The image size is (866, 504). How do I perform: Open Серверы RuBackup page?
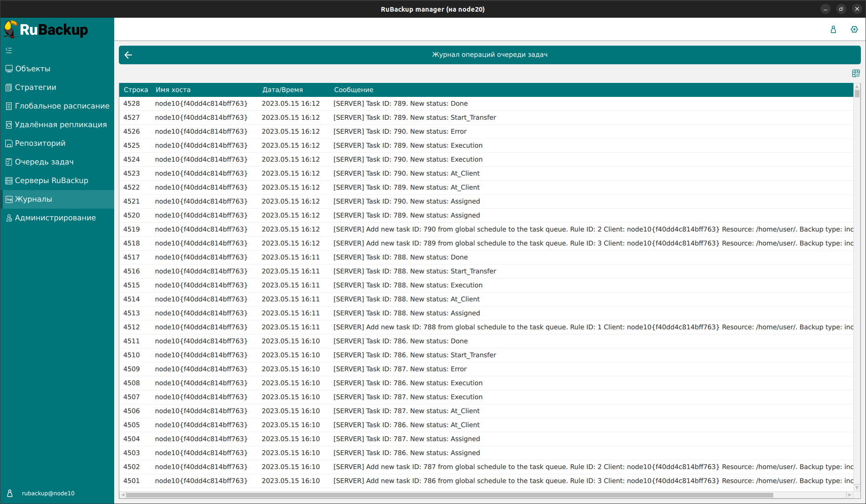click(x=51, y=180)
